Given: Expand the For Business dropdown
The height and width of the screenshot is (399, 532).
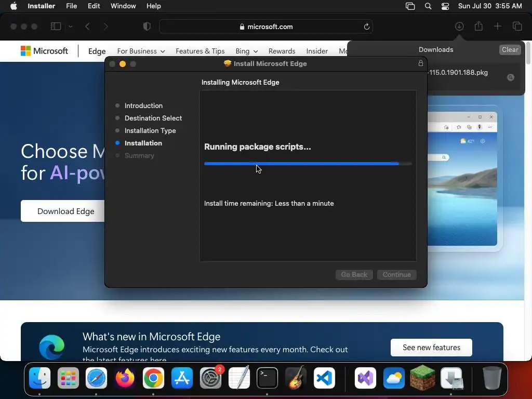Looking at the screenshot, I should (x=141, y=51).
